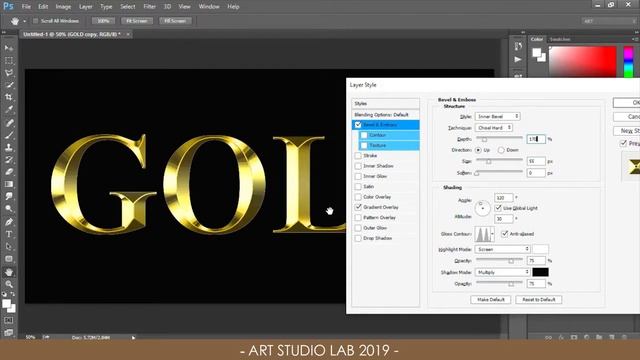Image resolution: width=640 pixels, height=360 pixels.
Task: Open Highlight Mode dropdown showing Screen
Action: tap(502, 249)
